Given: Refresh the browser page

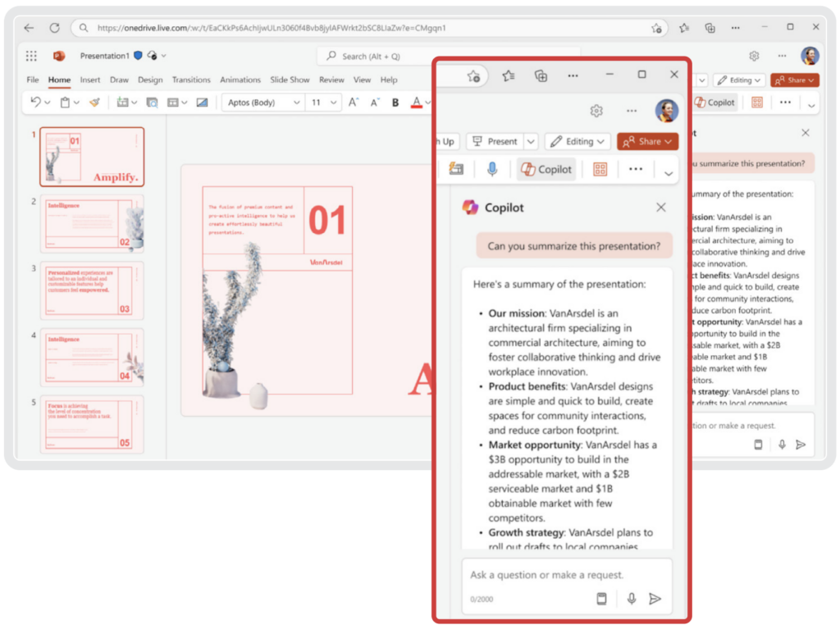Looking at the screenshot, I should point(55,28).
